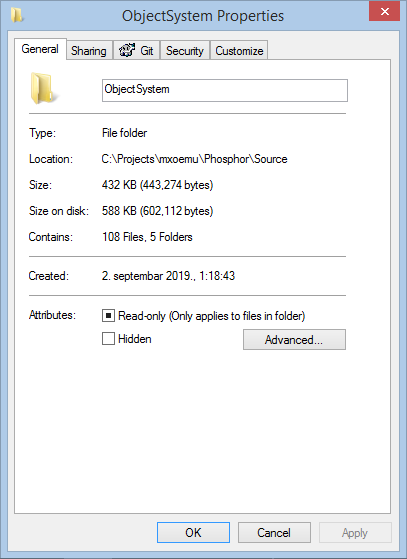The height and width of the screenshot is (559, 407).
Task: Toggle the Read-only attribute checkbox
Action: click(108, 316)
